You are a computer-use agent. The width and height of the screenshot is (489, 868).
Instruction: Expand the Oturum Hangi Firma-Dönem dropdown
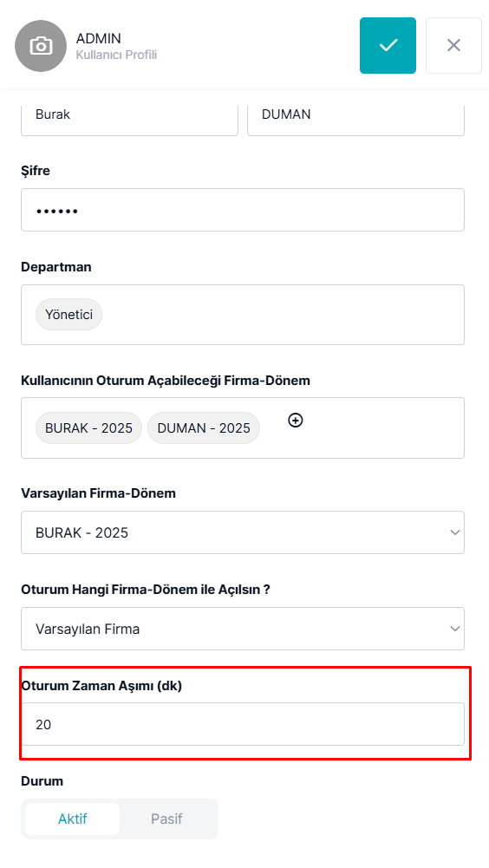(x=243, y=629)
